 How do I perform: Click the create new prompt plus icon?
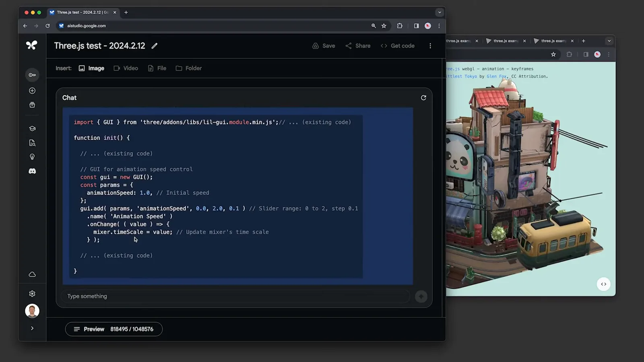(x=32, y=91)
